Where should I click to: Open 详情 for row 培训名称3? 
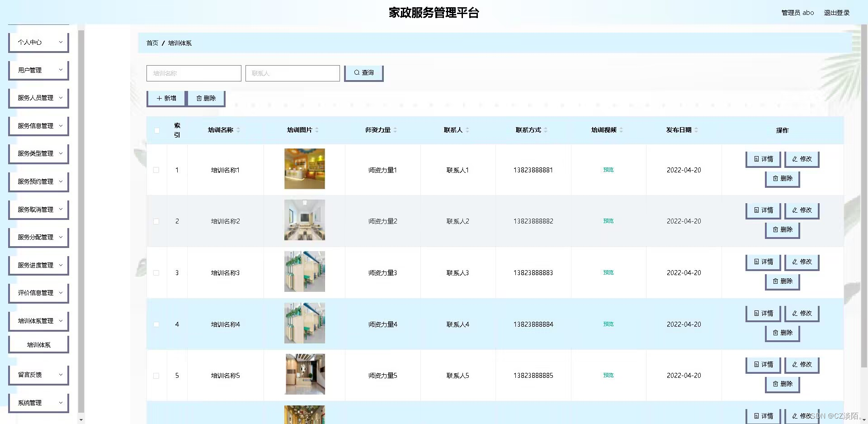(x=764, y=262)
